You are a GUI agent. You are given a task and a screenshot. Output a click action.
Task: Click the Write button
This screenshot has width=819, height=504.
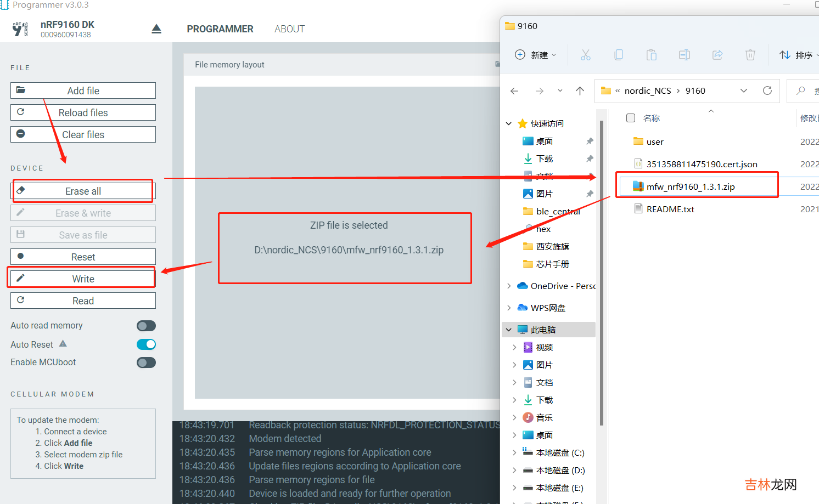point(83,279)
